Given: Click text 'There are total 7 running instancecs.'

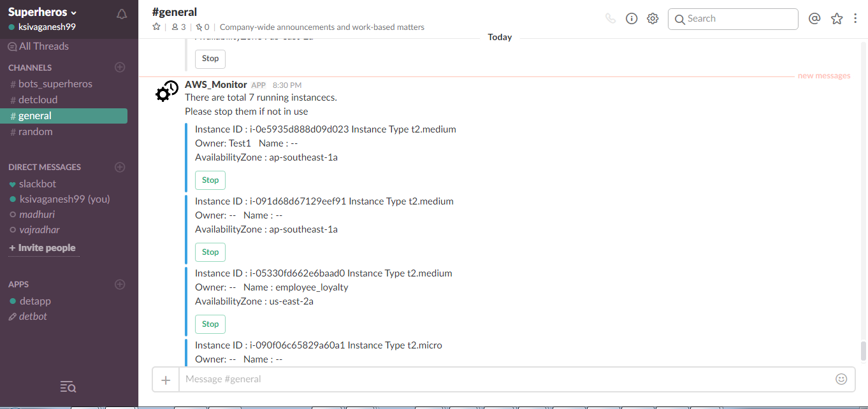Looking at the screenshot, I should click(x=261, y=97).
